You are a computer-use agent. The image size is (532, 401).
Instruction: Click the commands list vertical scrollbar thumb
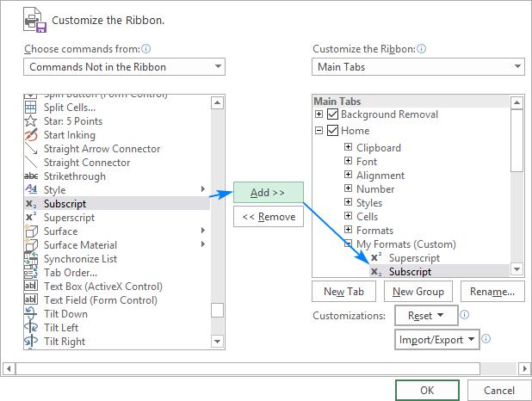click(x=218, y=311)
